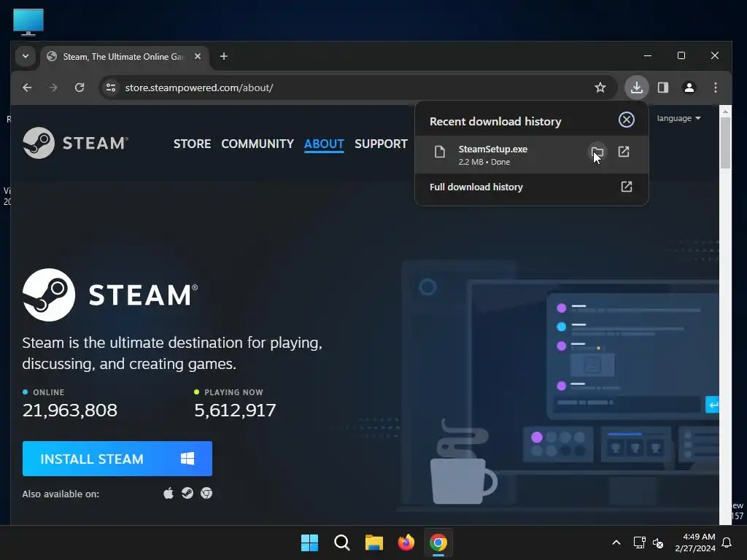Click the PLAYING NOW count 5,612,917
747x560 pixels.
click(235, 411)
